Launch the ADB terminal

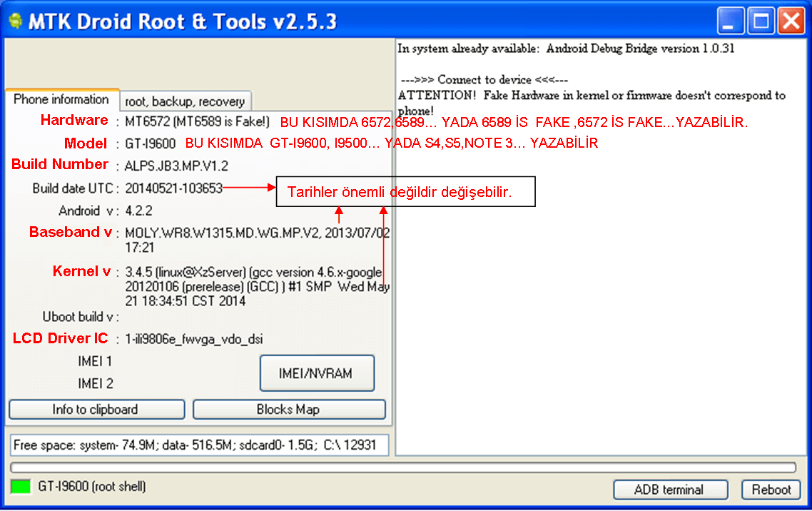click(669, 490)
